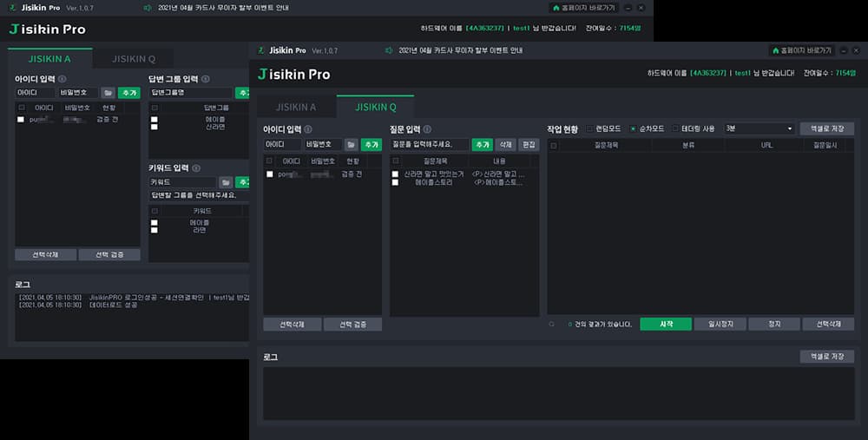Click 편집 button in question input
The width and height of the screenshot is (868, 440).
pos(529,144)
